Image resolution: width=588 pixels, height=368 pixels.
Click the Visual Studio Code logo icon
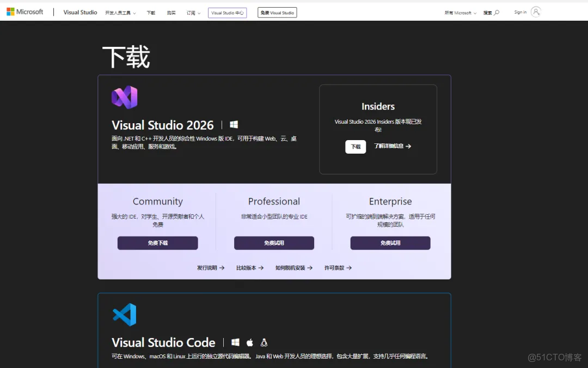point(125,315)
